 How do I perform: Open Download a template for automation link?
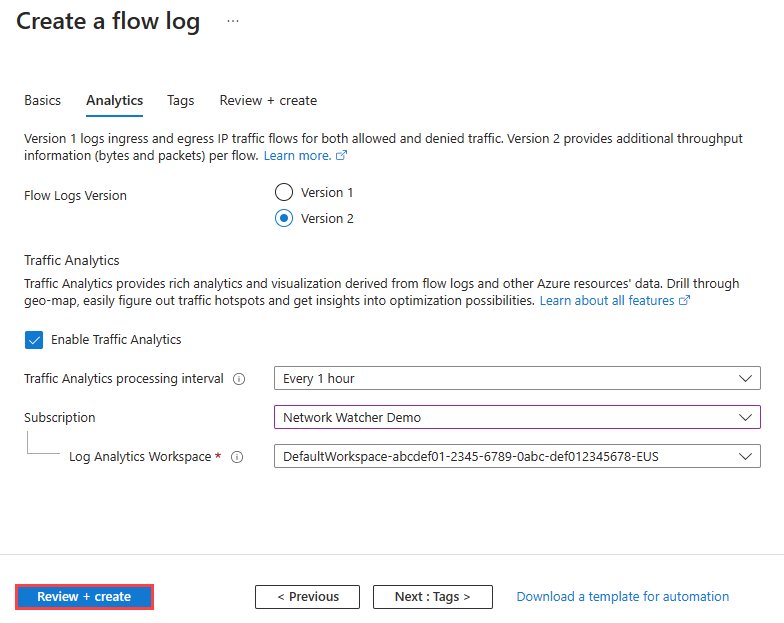point(622,597)
